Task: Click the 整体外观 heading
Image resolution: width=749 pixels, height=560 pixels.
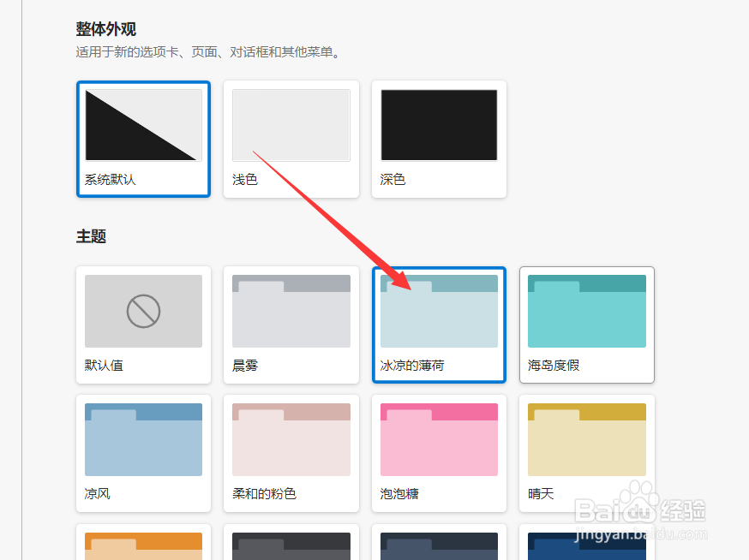Action: pos(106,29)
